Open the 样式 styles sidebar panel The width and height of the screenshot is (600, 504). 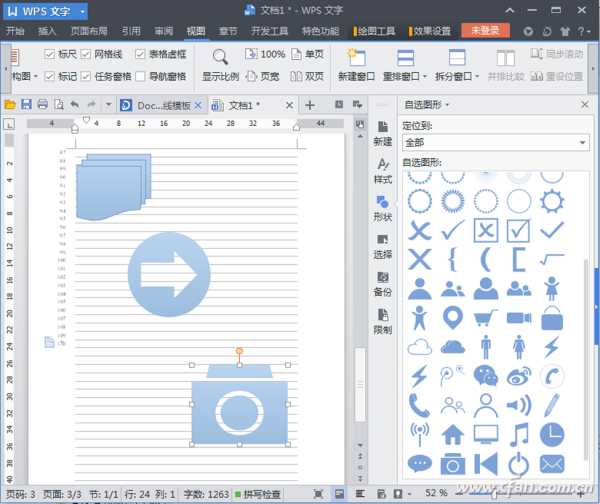(x=382, y=170)
